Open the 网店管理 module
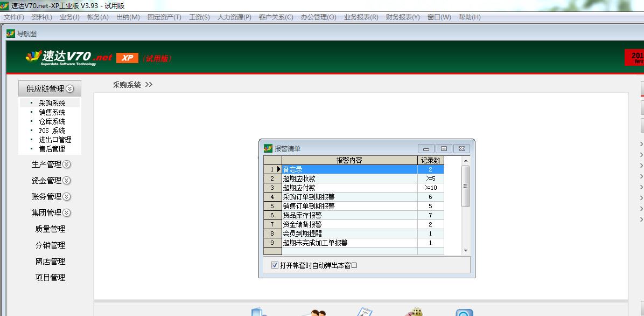This screenshot has width=644, height=316. (50, 262)
